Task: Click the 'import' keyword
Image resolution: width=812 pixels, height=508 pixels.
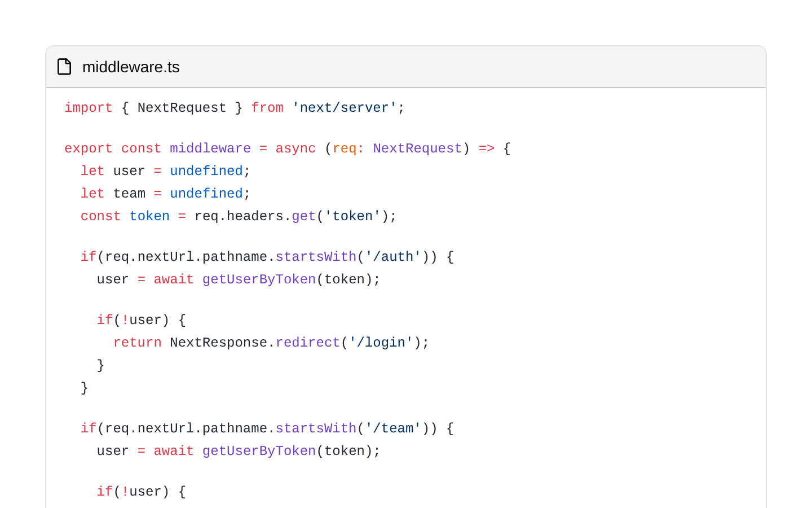Action: click(89, 108)
